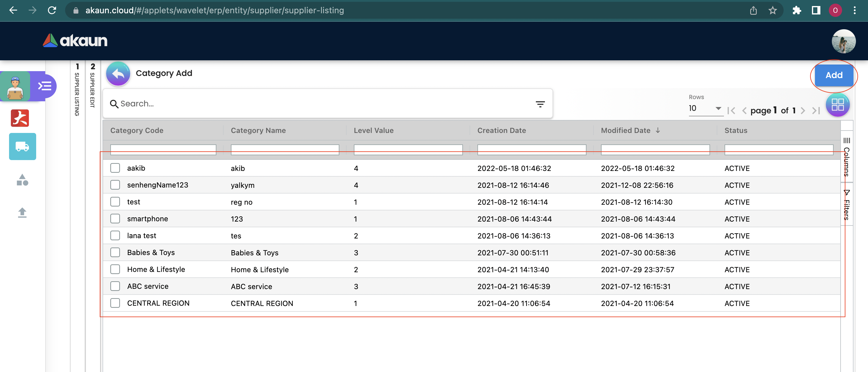Open the shapes category sidebar icon
This screenshot has height=372, width=868.
tap(22, 180)
